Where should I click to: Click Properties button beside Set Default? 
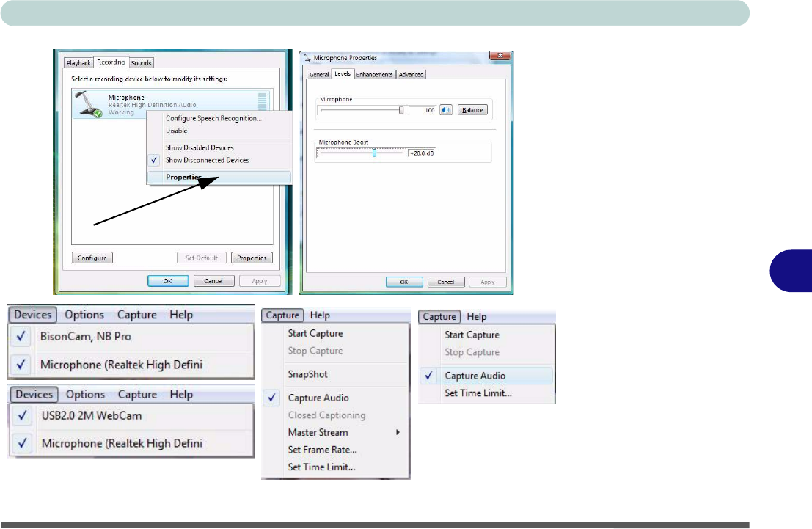tap(252, 258)
